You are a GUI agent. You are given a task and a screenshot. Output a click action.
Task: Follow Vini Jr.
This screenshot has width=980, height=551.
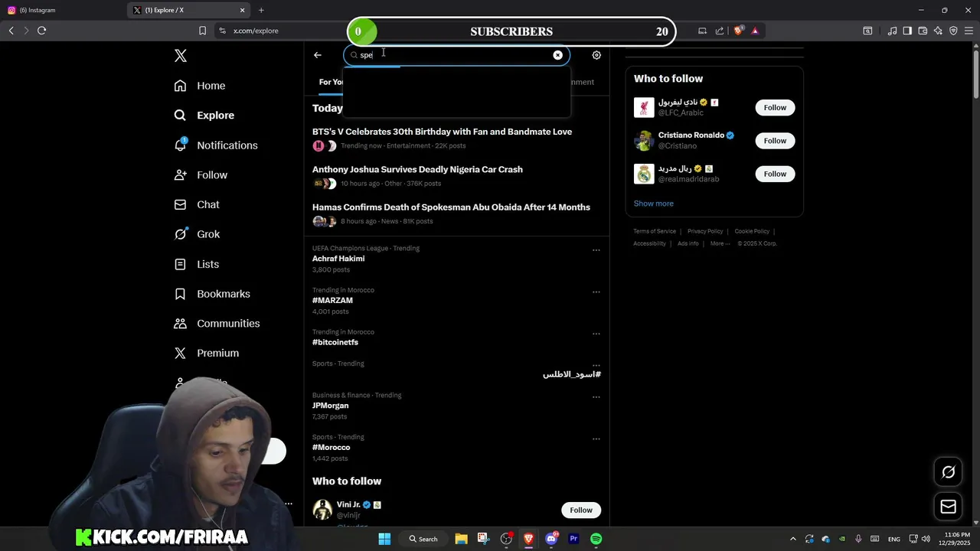coord(581,510)
